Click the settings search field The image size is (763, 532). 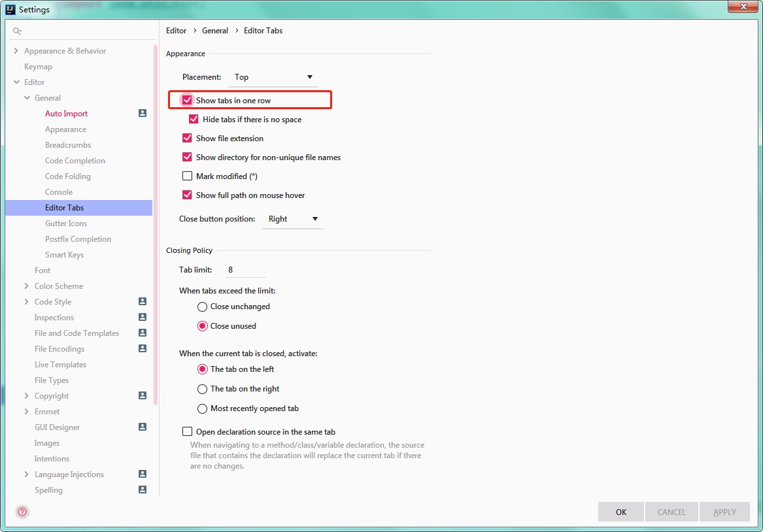tap(82, 31)
